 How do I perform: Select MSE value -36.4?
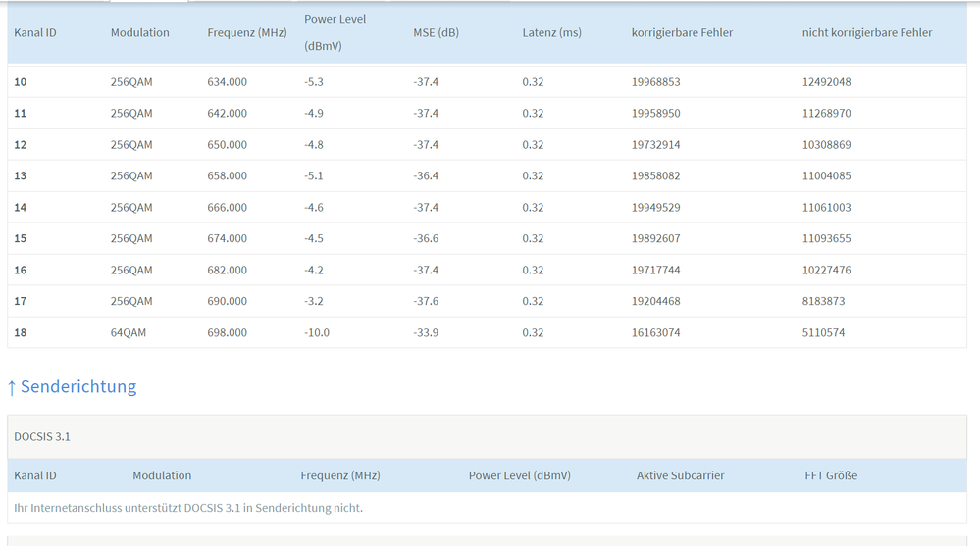pyautogui.click(x=426, y=175)
